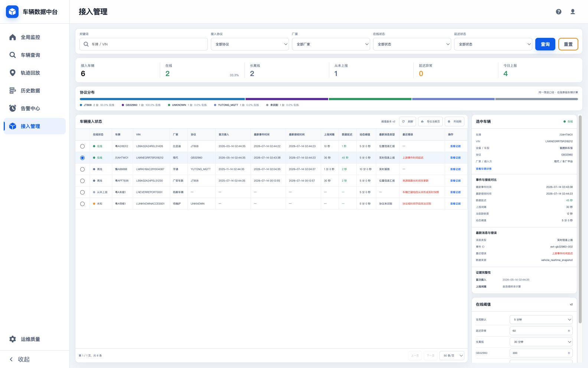
Task: Focus the 车牌 / VIN keyword search field
Action: pyautogui.click(x=144, y=44)
